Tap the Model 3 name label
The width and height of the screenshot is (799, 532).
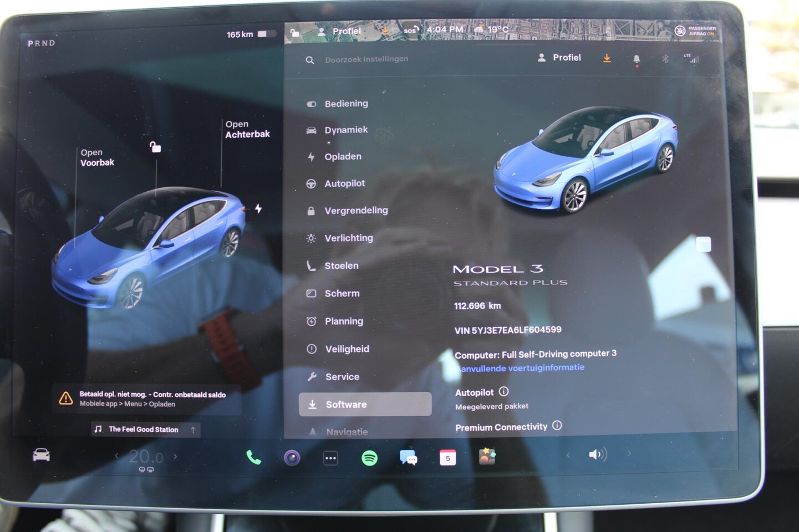tap(498, 269)
